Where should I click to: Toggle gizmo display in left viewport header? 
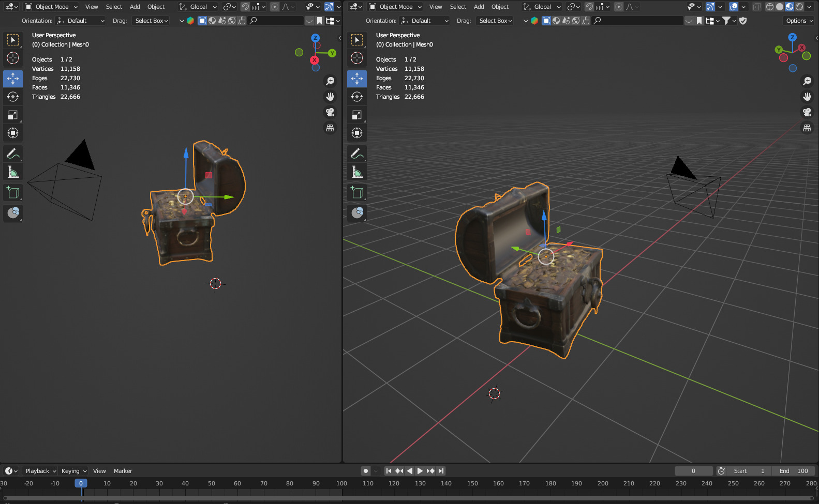pos(329,7)
